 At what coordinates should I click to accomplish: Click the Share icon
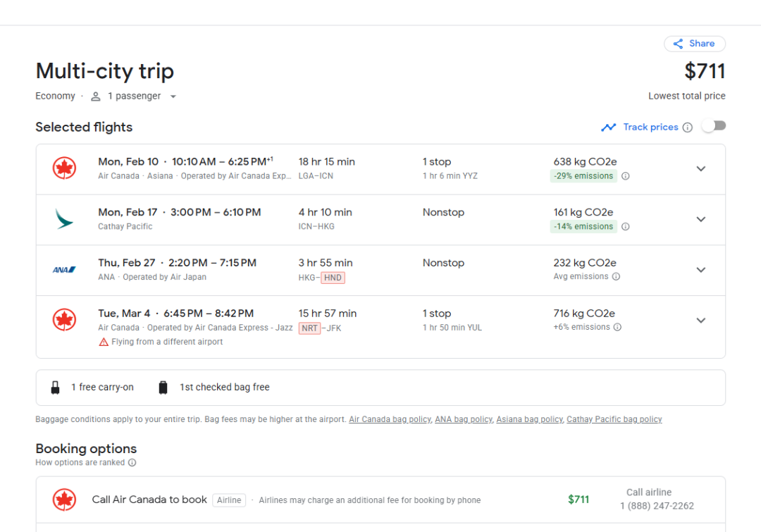tap(678, 44)
